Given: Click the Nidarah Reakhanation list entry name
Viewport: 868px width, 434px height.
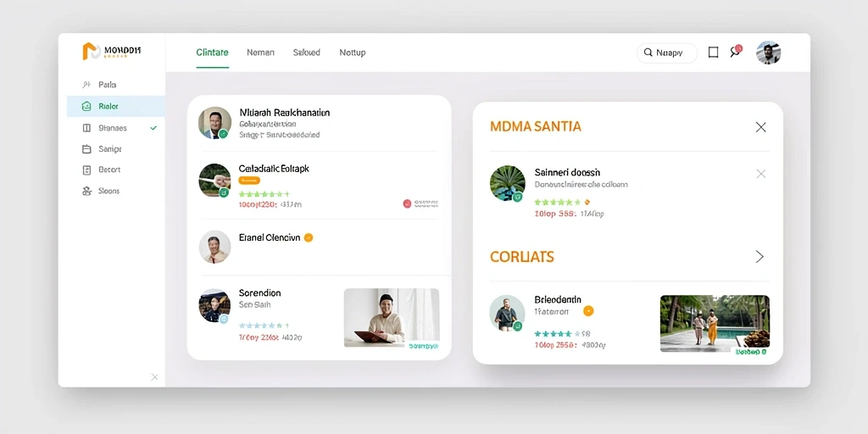Looking at the screenshot, I should pos(285,113).
